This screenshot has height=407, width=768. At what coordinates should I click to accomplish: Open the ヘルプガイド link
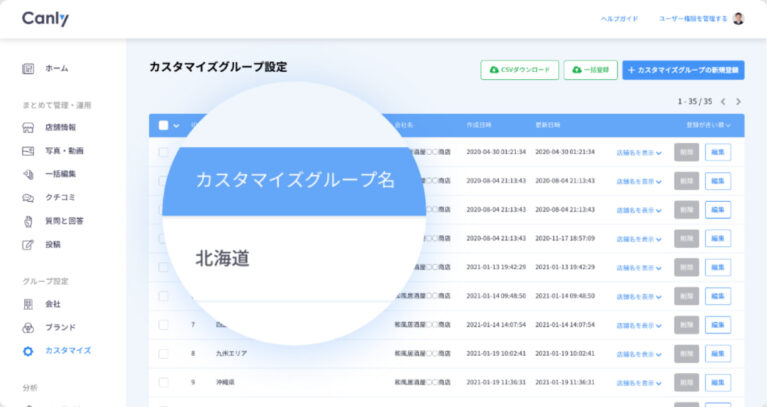619,19
